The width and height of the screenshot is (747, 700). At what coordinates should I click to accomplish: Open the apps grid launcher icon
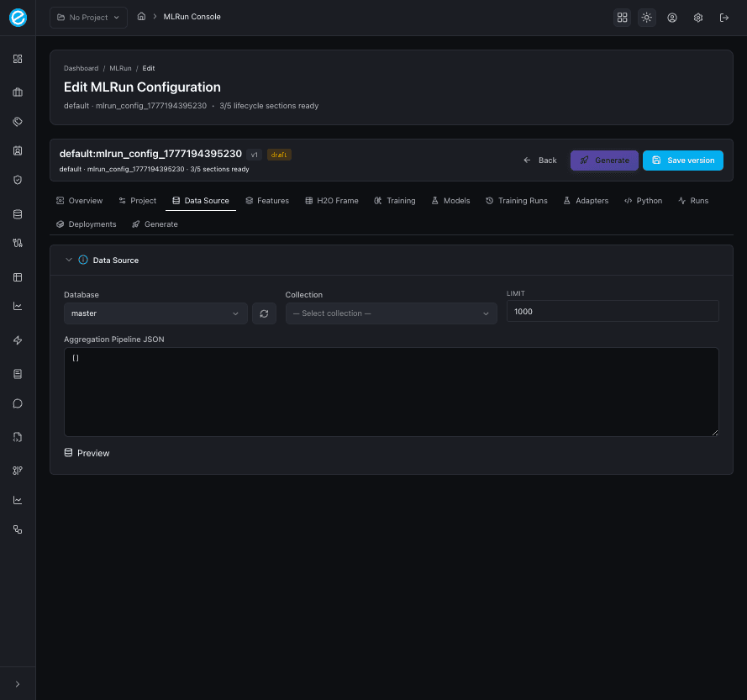point(622,17)
